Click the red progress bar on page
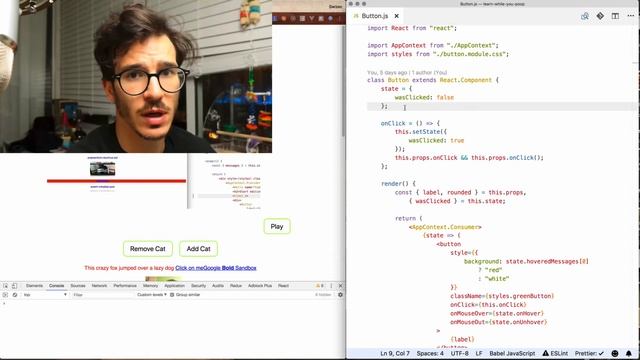 [x=116, y=181]
